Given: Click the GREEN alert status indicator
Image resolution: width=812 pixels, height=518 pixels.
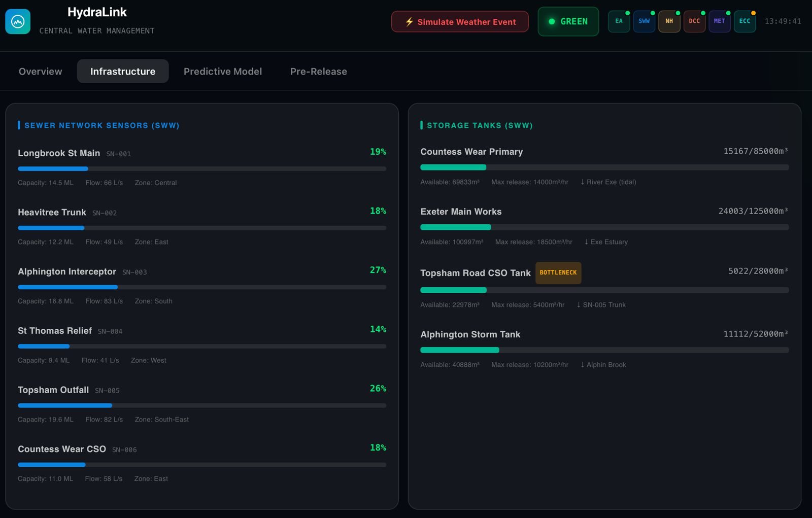Looking at the screenshot, I should click(568, 21).
